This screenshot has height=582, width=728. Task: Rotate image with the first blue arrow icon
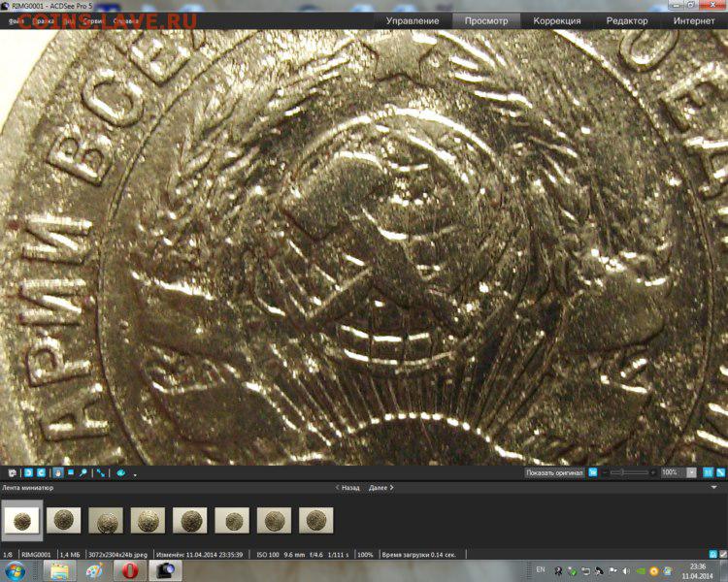pos(28,472)
